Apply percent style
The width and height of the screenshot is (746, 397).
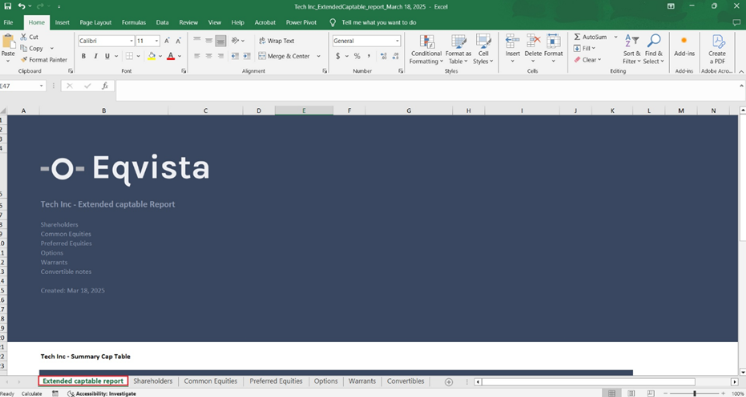tap(357, 56)
